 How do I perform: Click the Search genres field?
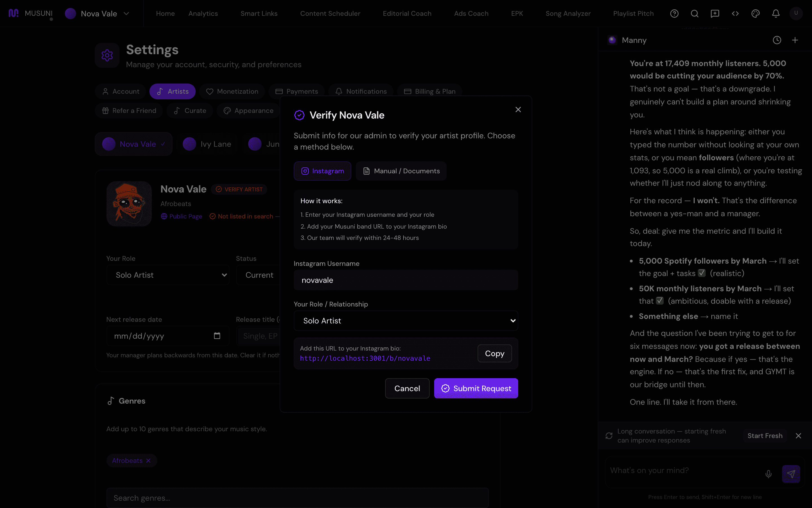pyautogui.click(x=297, y=498)
